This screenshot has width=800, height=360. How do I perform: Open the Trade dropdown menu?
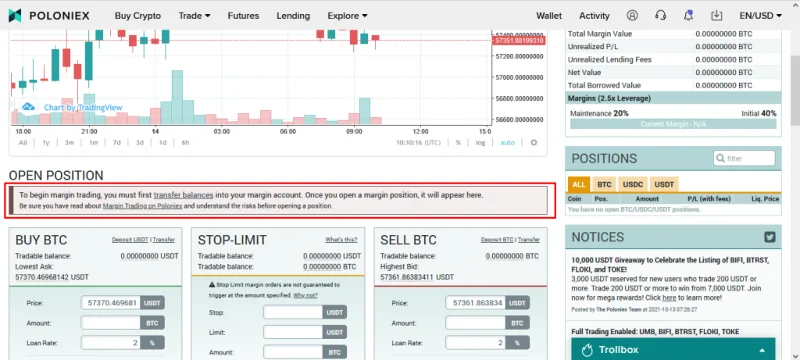[194, 16]
